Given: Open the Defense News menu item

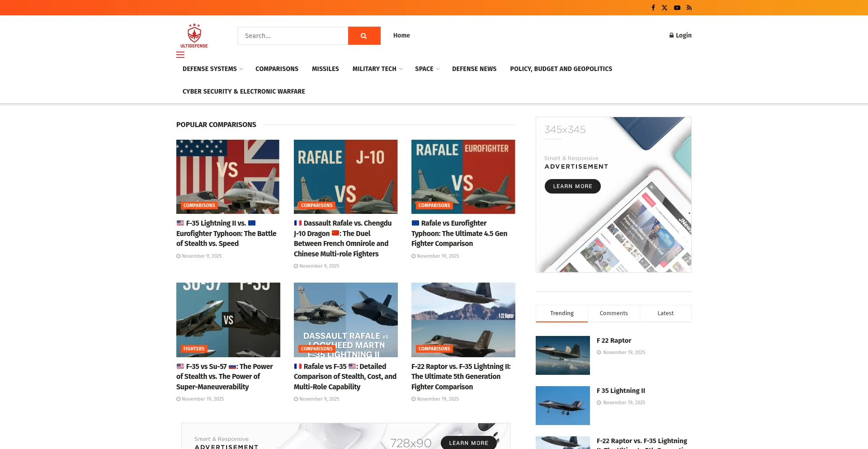Looking at the screenshot, I should [474, 69].
